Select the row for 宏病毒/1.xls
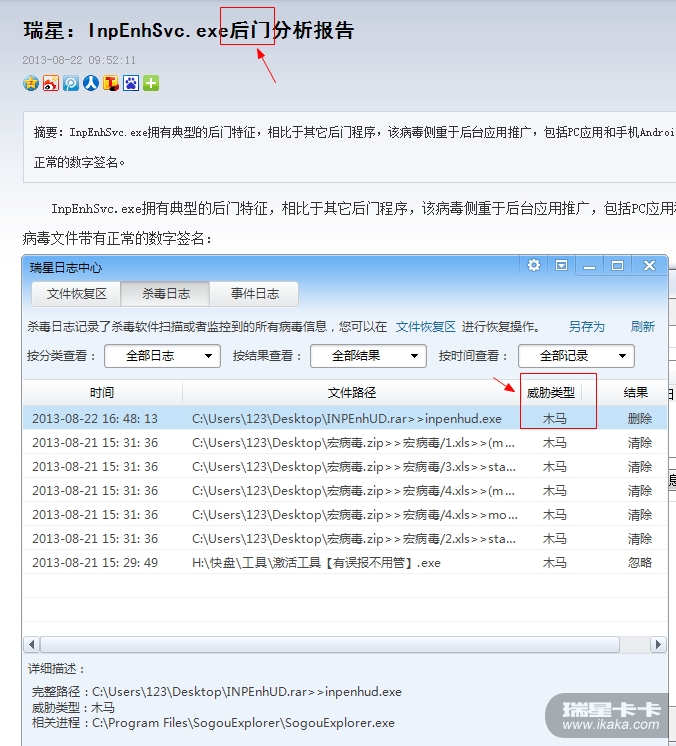676x746 pixels. pos(345,443)
